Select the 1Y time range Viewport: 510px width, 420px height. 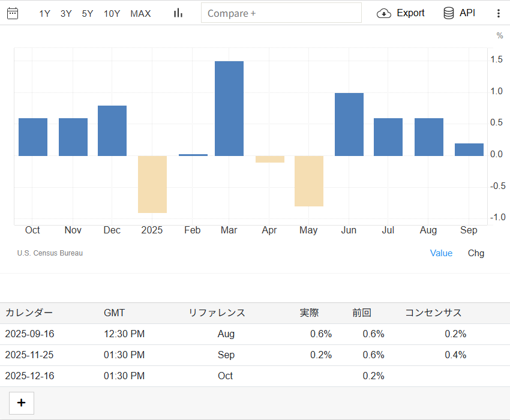[44, 13]
